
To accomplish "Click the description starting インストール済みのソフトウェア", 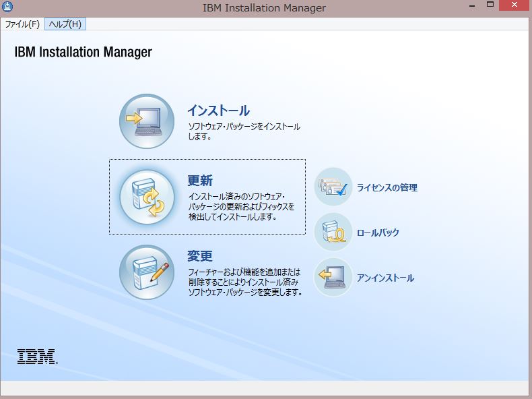I will click(241, 206).
